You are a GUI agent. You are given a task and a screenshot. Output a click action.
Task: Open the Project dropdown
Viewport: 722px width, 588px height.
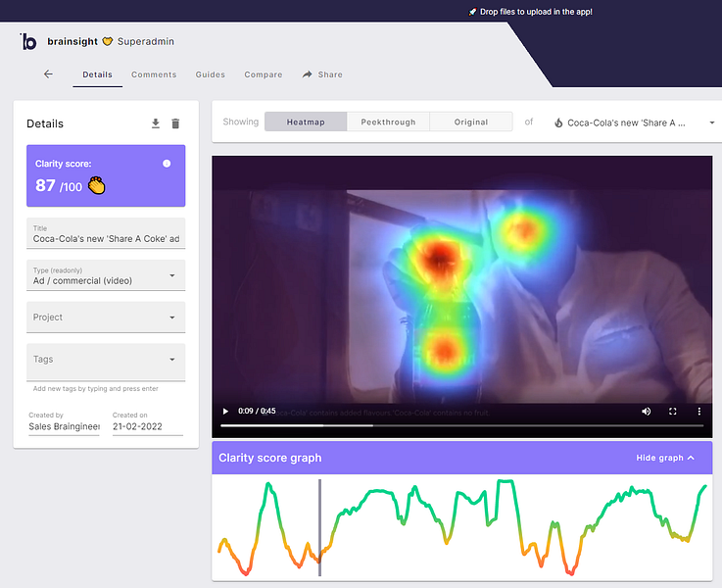tap(106, 318)
